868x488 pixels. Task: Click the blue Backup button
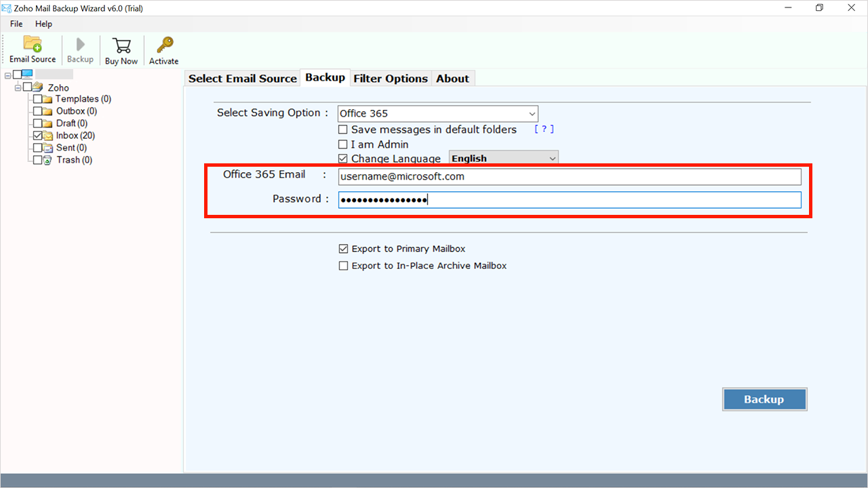pyautogui.click(x=764, y=399)
